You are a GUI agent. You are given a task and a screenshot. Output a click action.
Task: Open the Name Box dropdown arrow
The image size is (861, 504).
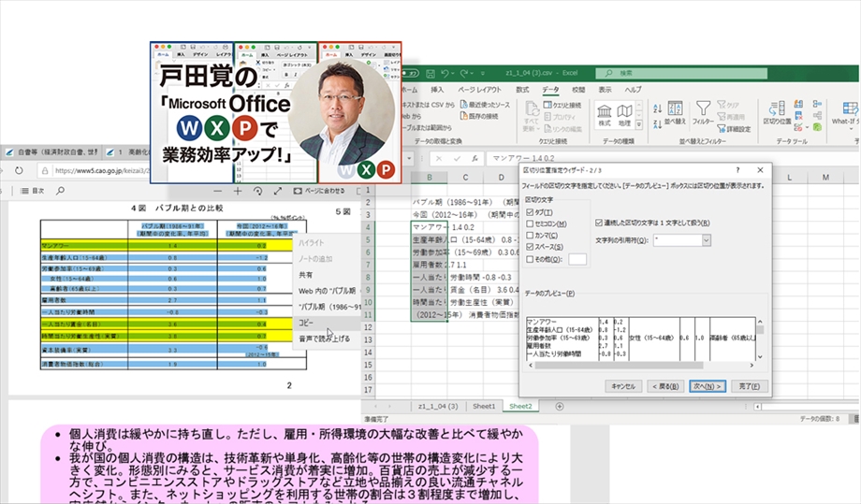click(409, 159)
